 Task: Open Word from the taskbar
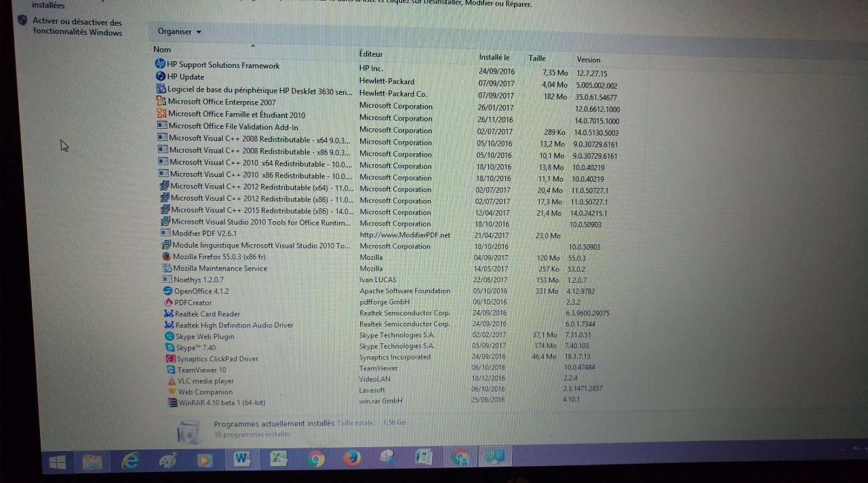coord(241,459)
